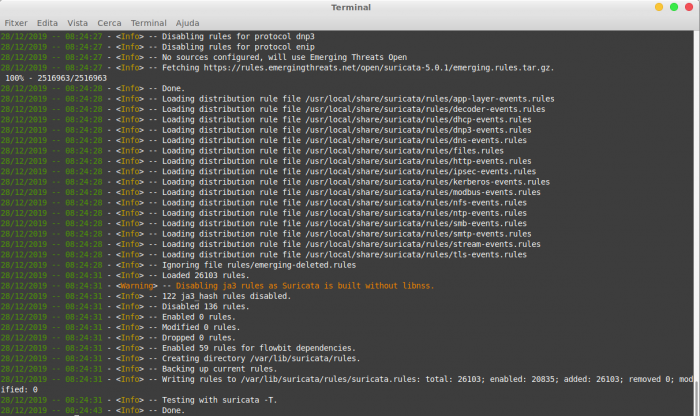Image resolution: width=700 pixels, height=416 pixels.
Task: Close the terminal with the red button
Action: click(x=688, y=7)
